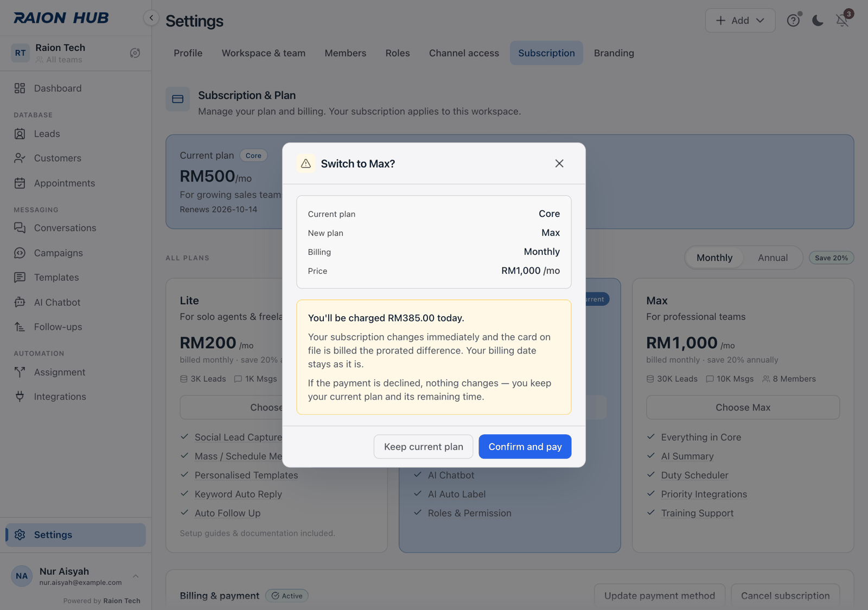Open Integrations in the sidebar
This screenshot has width=868, height=610.
tap(75, 397)
